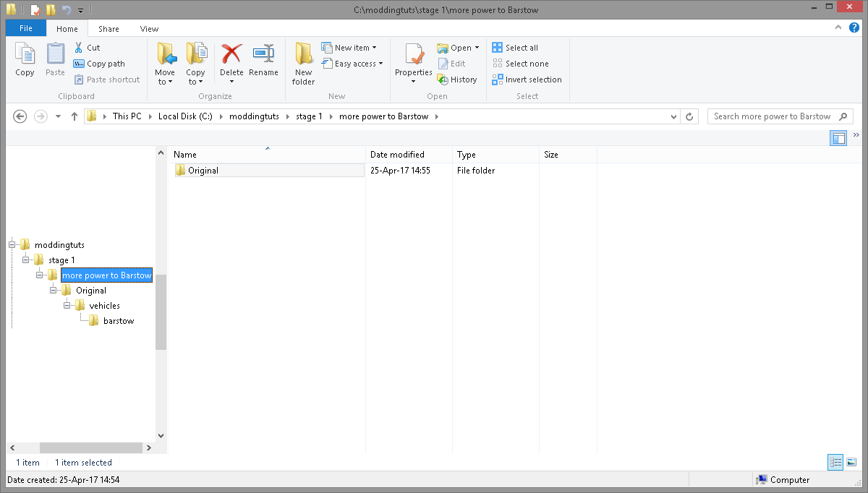Go back with the Back arrow

coord(20,116)
